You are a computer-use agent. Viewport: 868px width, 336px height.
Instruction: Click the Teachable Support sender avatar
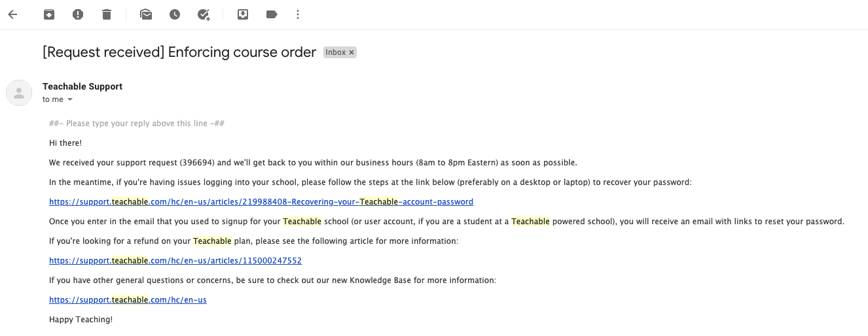(19, 93)
